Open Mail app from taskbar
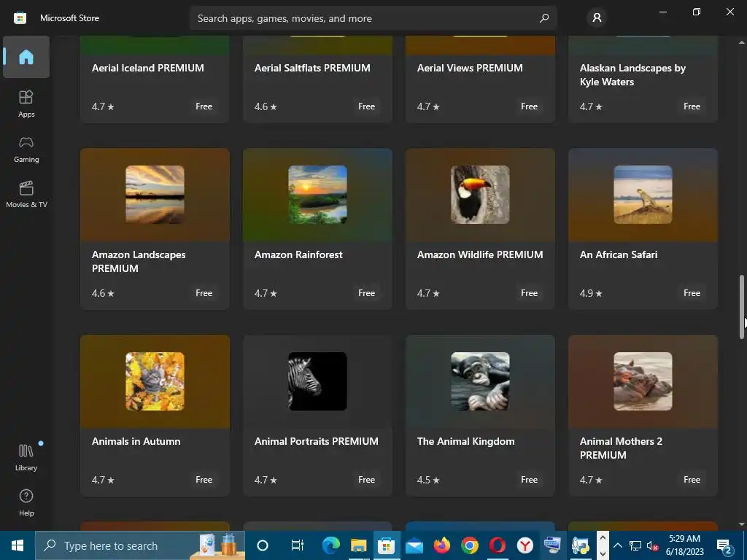The height and width of the screenshot is (560, 747). tap(414, 545)
